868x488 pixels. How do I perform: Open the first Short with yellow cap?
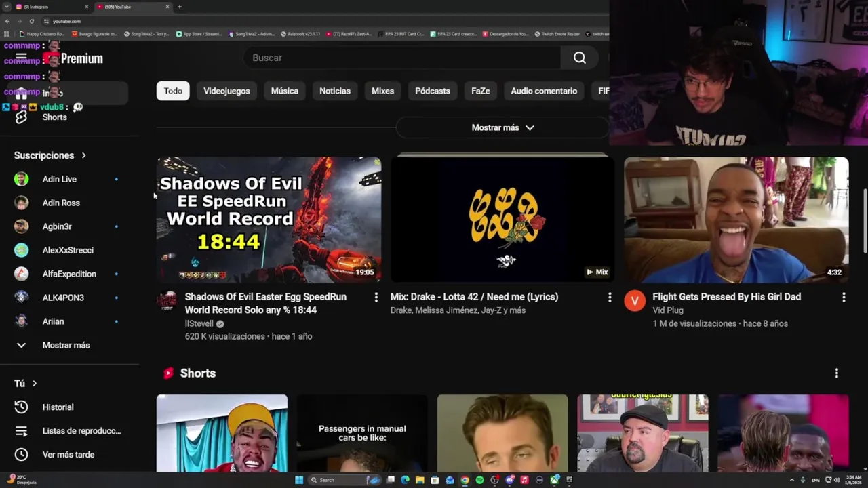[x=222, y=433]
